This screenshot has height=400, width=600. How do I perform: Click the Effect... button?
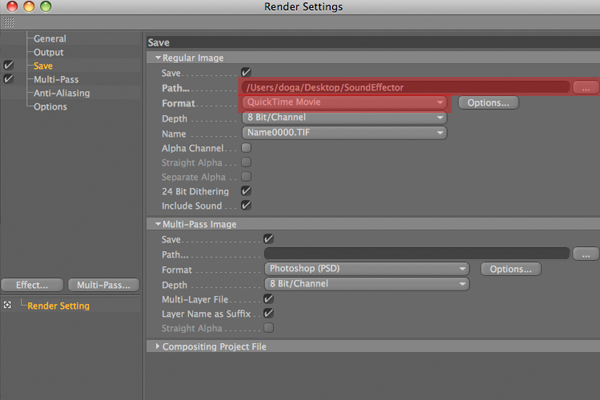(32, 285)
